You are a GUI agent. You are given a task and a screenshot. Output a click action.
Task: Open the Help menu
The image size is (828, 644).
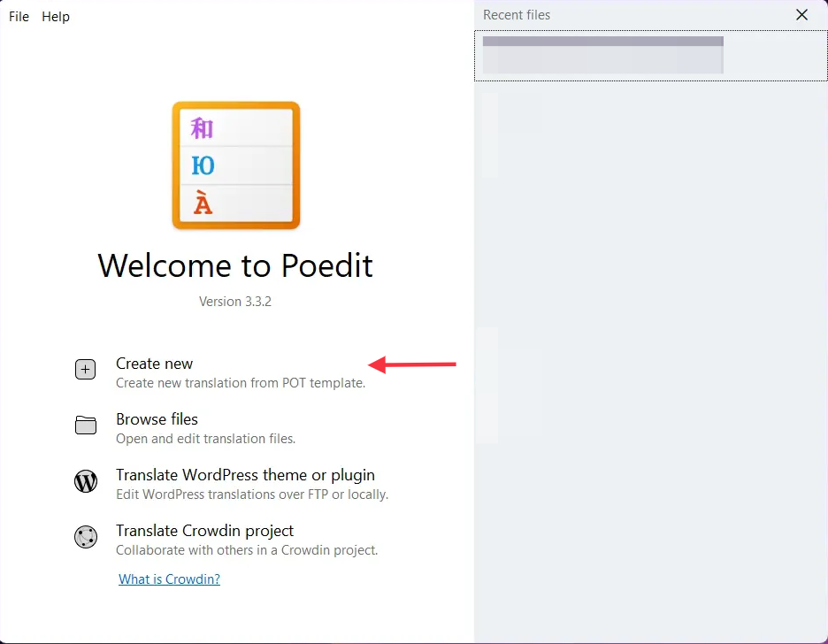56,17
